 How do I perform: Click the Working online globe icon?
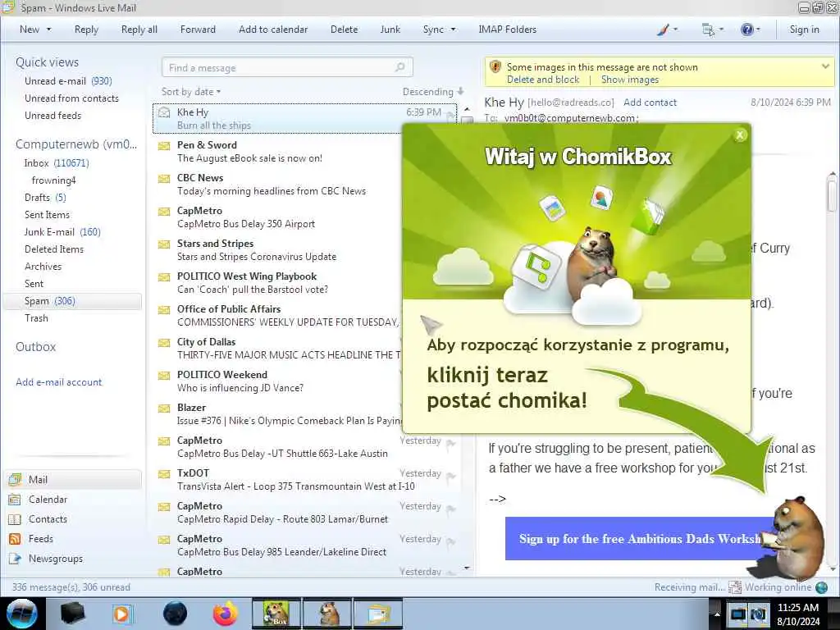821,587
